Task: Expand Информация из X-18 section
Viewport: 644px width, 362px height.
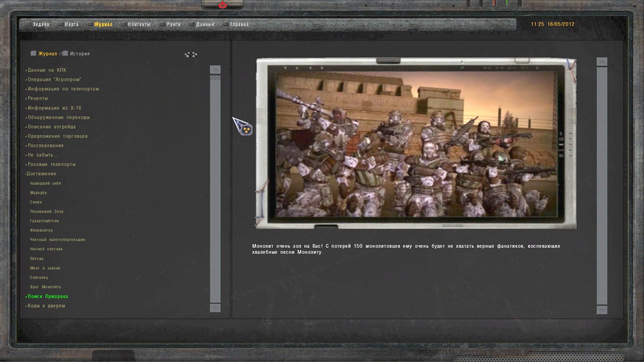Action: click(53, 108)
